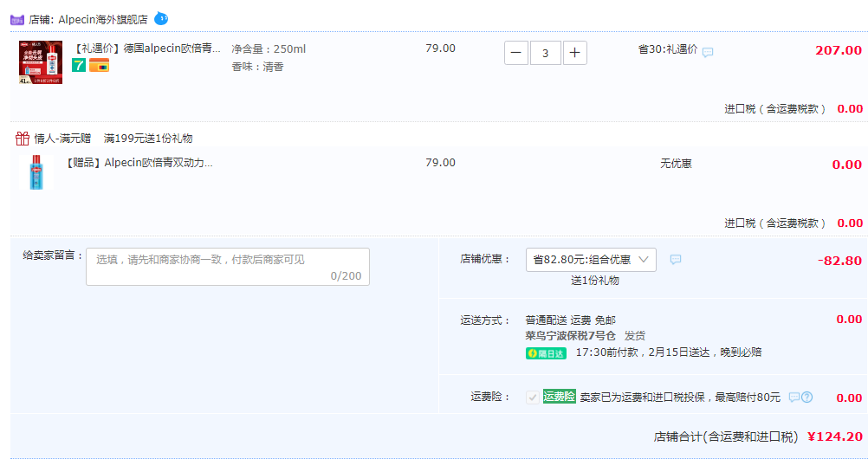Click the info bubble beside store discount dropdown
The image size is (868, 459).
(x=676, y=259)
